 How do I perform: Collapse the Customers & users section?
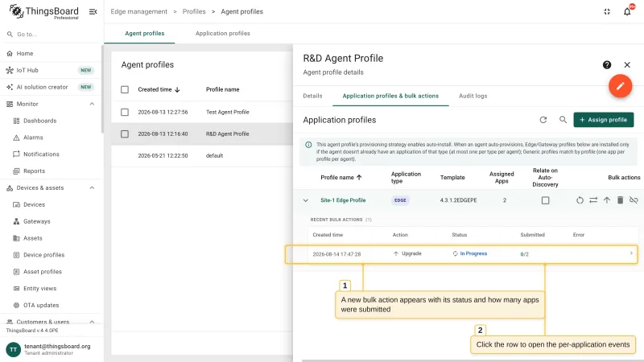pyautogui.click(x=92, y=322)
